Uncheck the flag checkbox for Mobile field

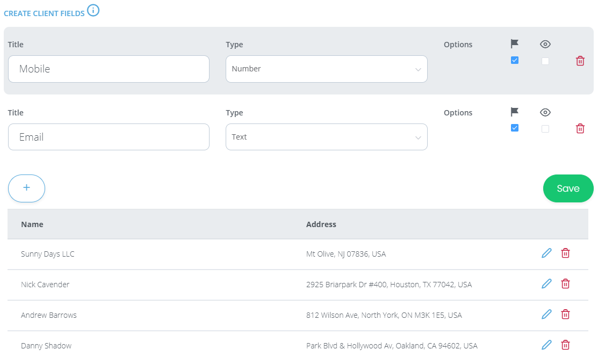(x=515, y=60)
